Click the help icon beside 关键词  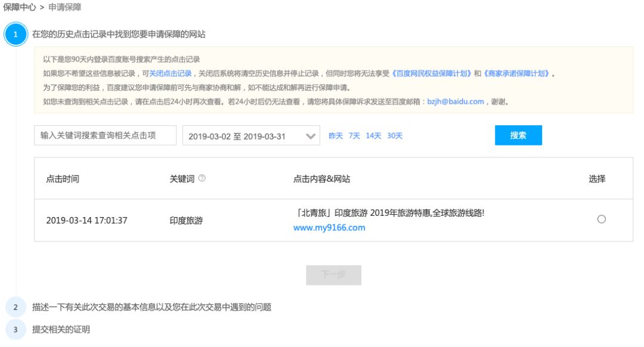point(202,178)
